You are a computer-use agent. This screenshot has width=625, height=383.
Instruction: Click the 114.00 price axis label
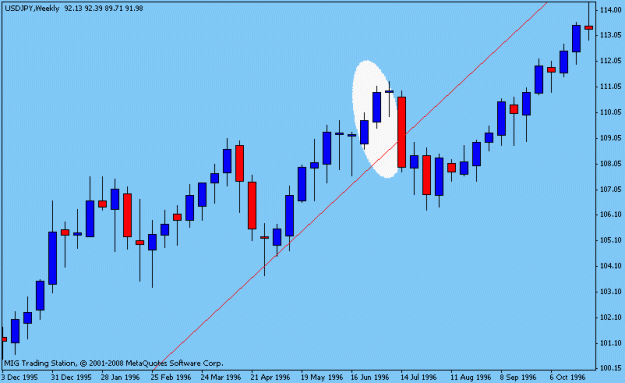(611, 10)
